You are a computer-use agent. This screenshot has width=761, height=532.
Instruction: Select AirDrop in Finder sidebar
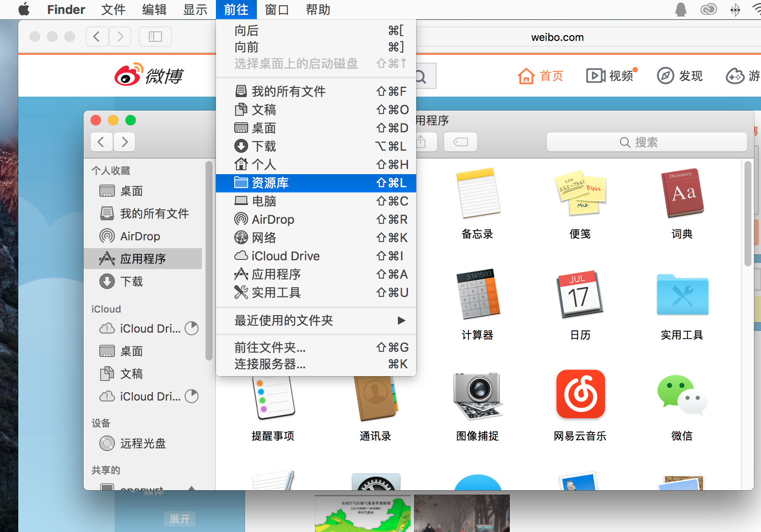point(143,236)
